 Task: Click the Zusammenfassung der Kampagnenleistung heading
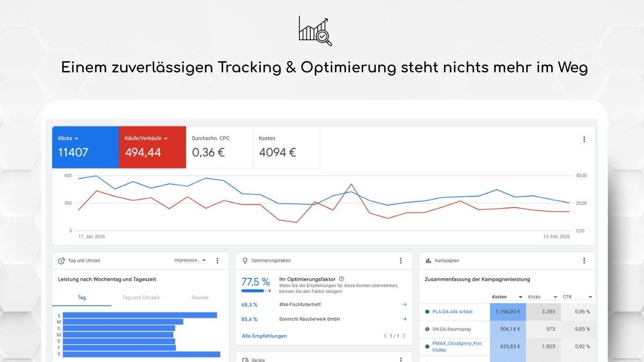tap(477, 279)
